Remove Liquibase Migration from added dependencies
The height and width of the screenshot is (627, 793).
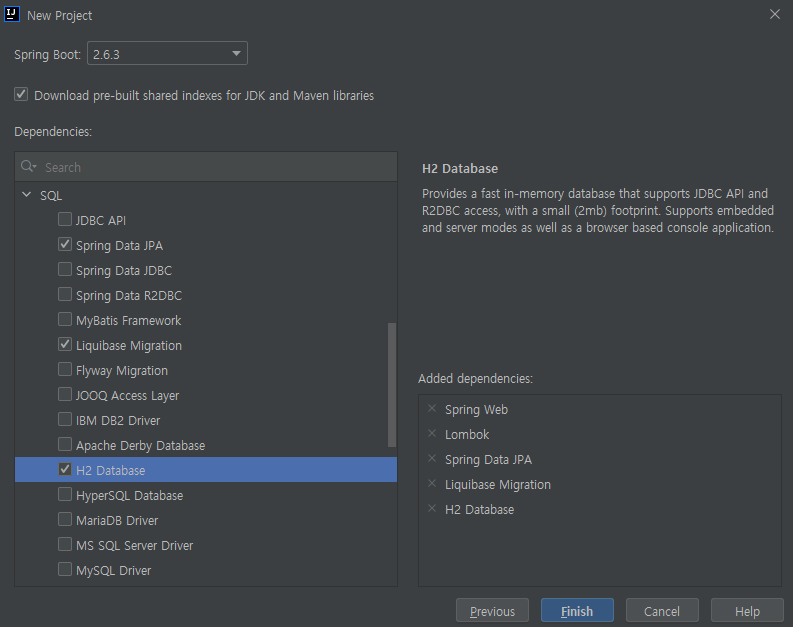click(432, 483)
